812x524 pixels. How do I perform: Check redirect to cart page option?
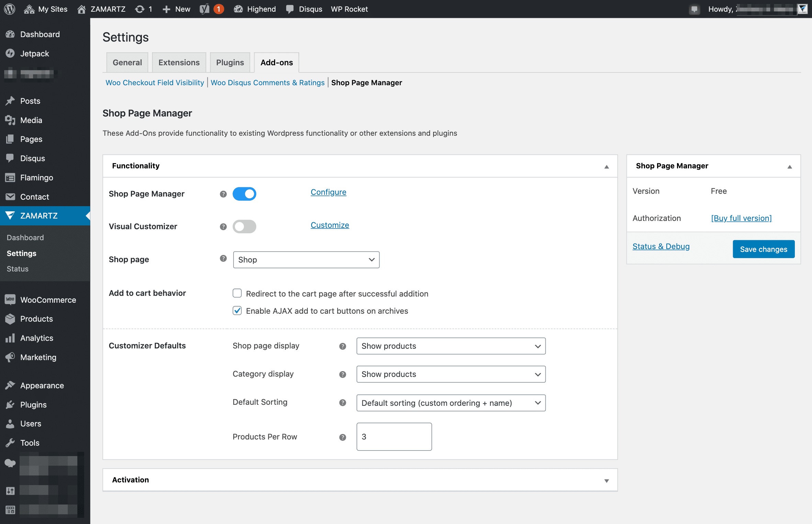coord(237,293)
